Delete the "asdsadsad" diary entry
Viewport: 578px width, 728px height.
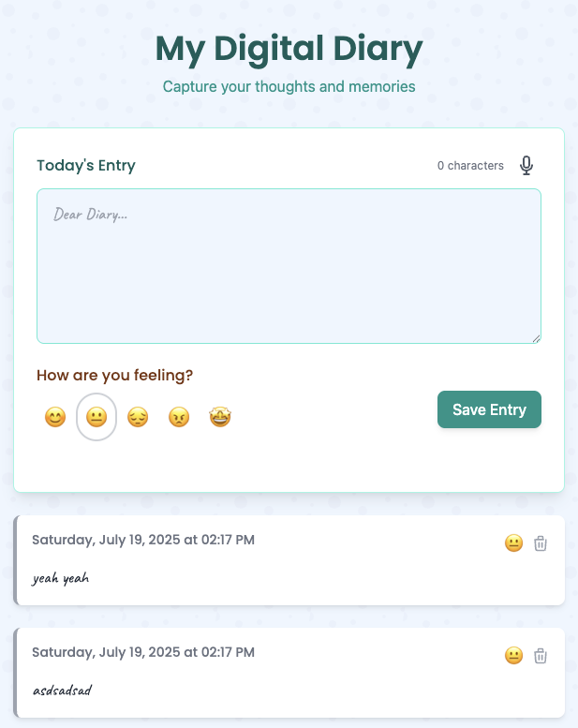pyautogui.click(x=541, y=656)
